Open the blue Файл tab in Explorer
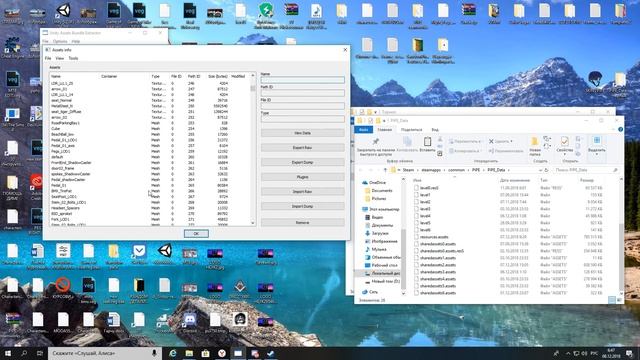The image size is (640, 360). (363, 129)
